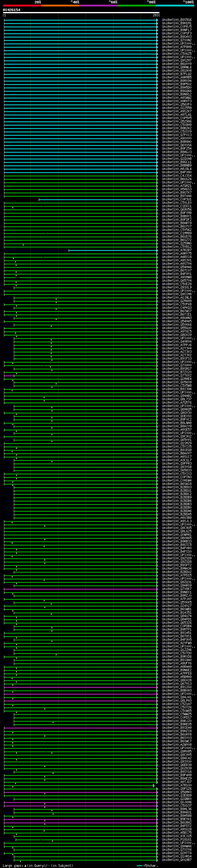Open the UniRef100_B9H1M1 hit label
The height and width of the screenshot is (868, 197).
177,23
